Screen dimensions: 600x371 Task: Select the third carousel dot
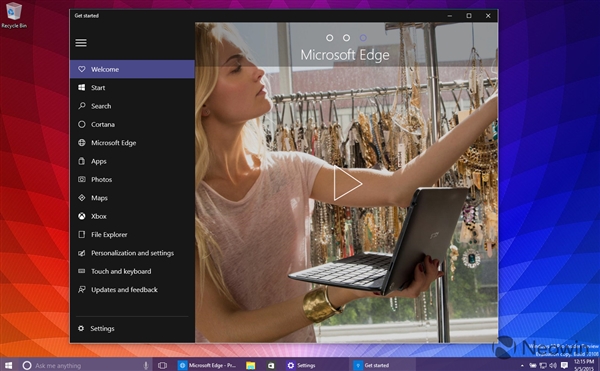(363, 37)
